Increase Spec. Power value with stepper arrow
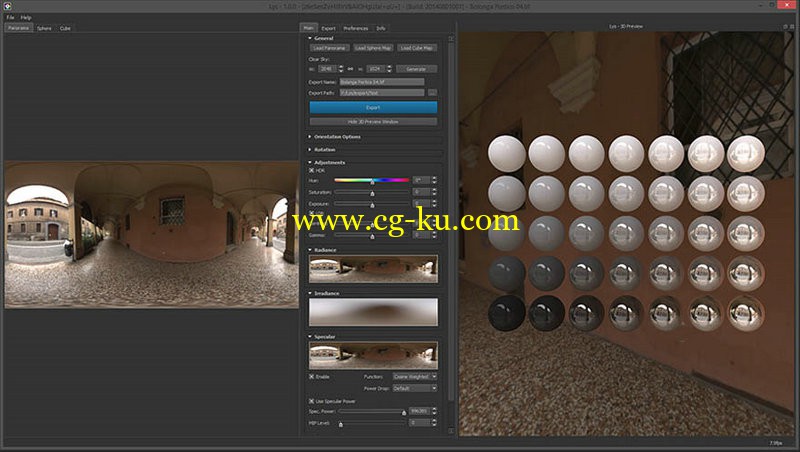 click(x=434, y=409)
